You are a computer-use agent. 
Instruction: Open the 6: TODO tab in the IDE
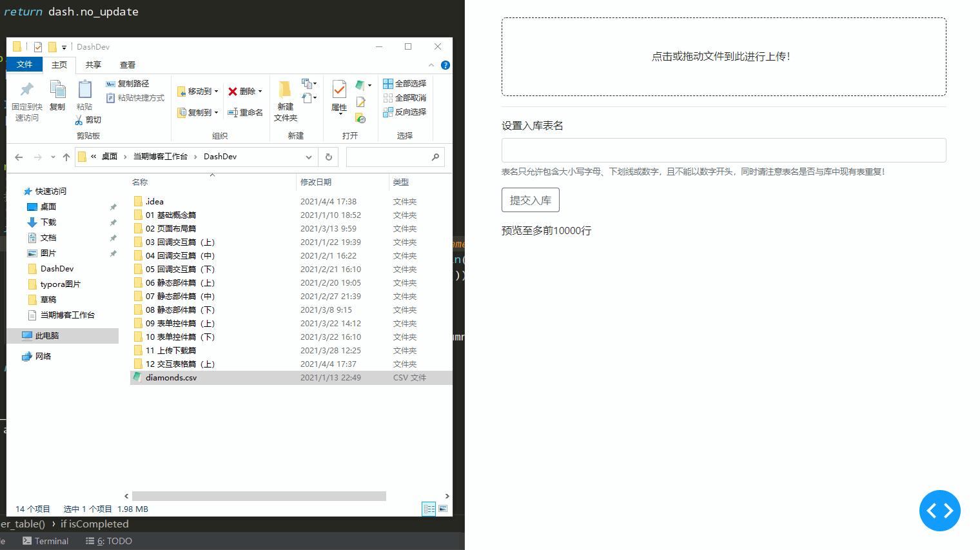coord(109,541)
